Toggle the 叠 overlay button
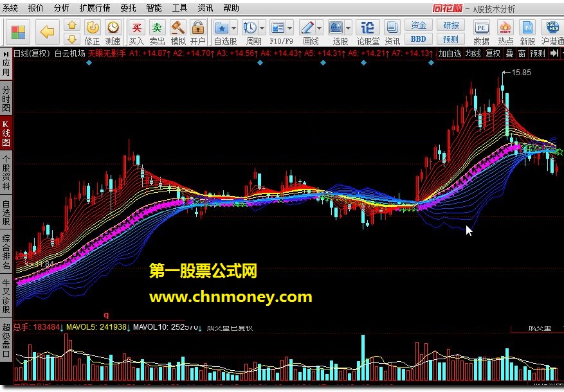Screen dimensions: 564x392 (510, 53)
